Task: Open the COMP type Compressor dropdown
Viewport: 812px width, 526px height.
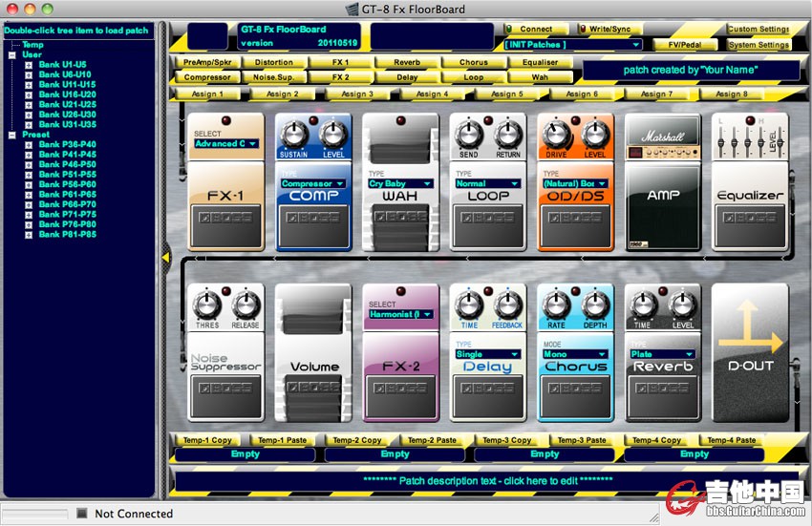Action: [313, 183]
